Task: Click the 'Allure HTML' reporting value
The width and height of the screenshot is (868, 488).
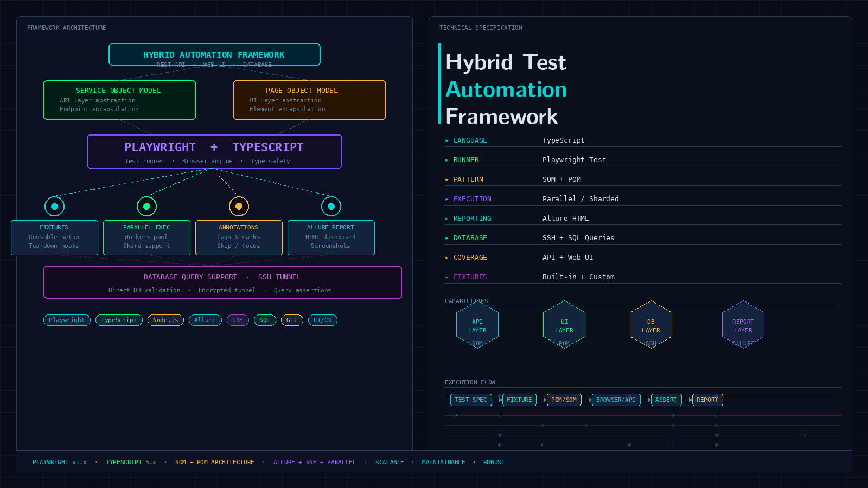Action: (566, 219)
